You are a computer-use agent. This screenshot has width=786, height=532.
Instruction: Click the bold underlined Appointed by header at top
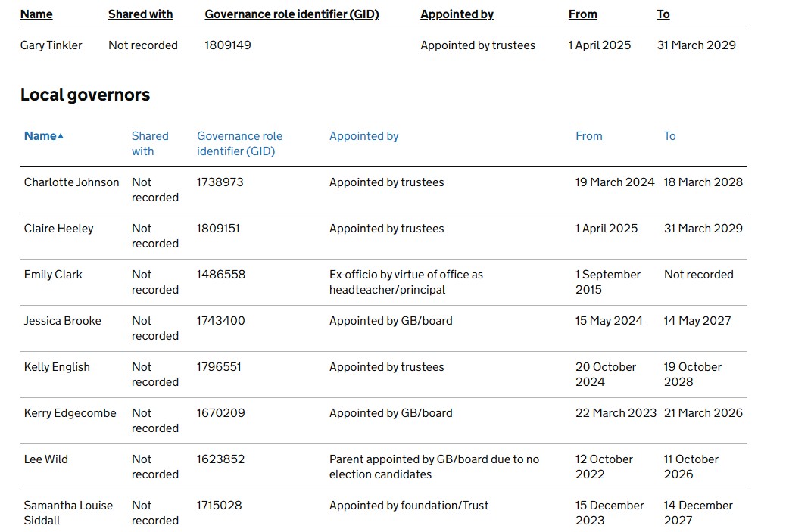coord(457,14)
